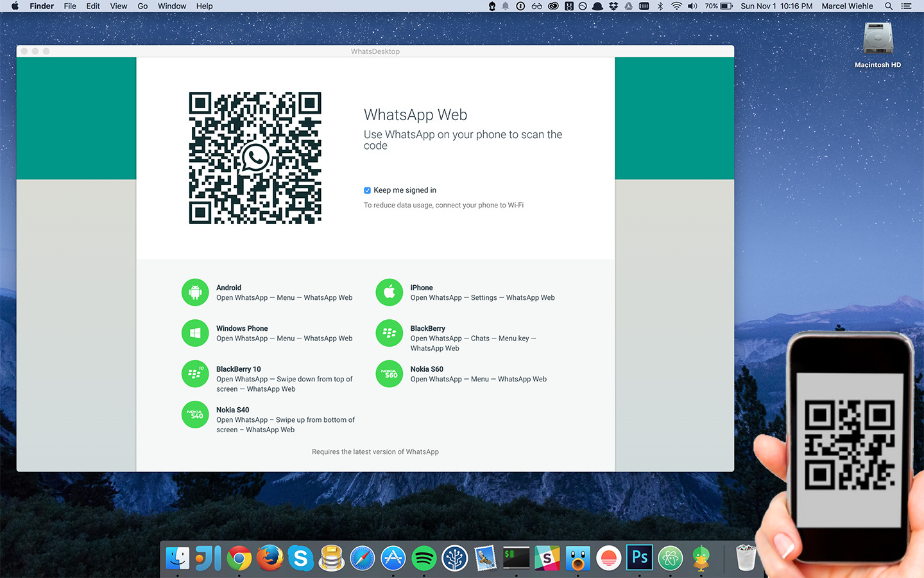Open the Apple menu
This screenshot has height=578, width=924.
(x=15, y=6)
